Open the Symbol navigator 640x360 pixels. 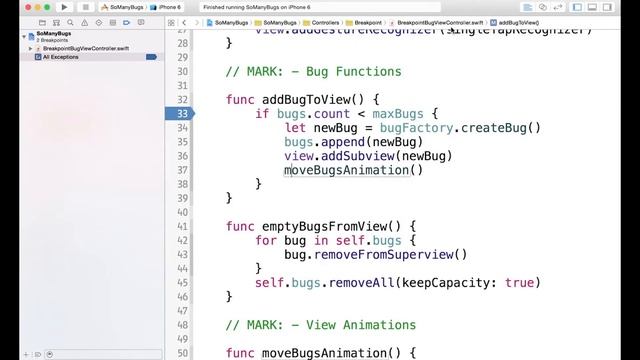[x=56, y=22]
